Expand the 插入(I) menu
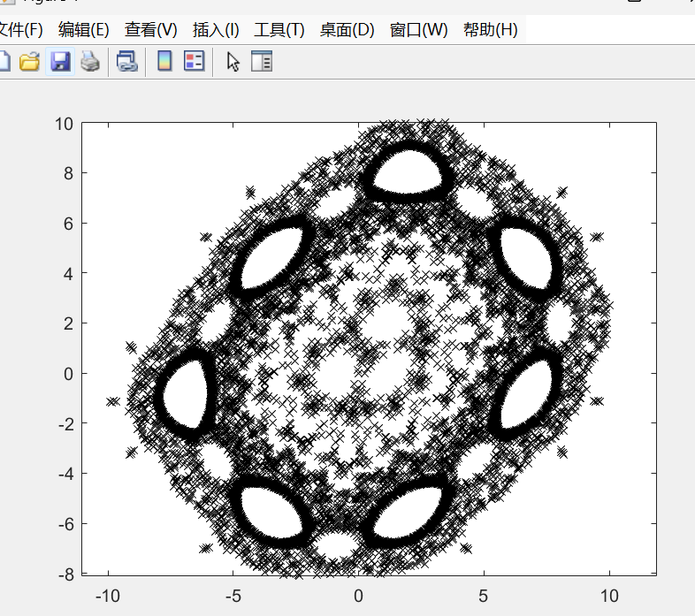The image size is (695, 616). click(216, 29)
